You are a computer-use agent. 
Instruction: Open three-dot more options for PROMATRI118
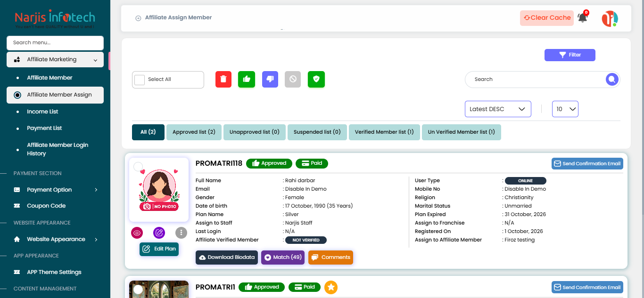coord(182,233)
